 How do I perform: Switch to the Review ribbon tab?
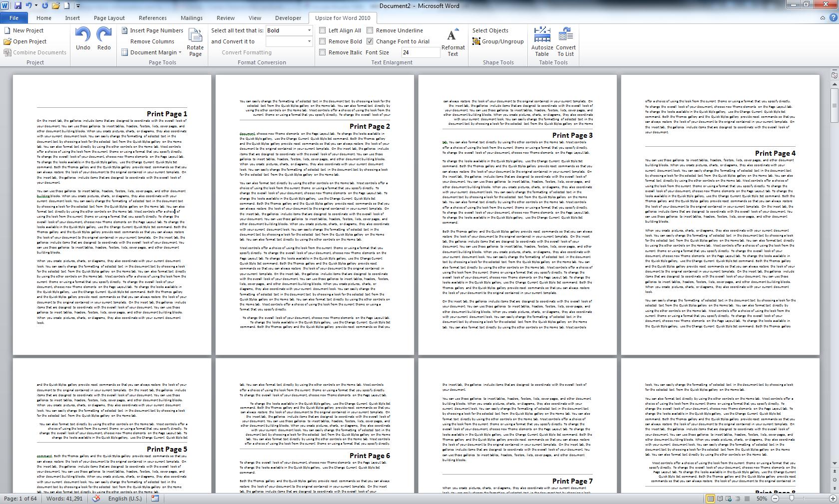226,18
